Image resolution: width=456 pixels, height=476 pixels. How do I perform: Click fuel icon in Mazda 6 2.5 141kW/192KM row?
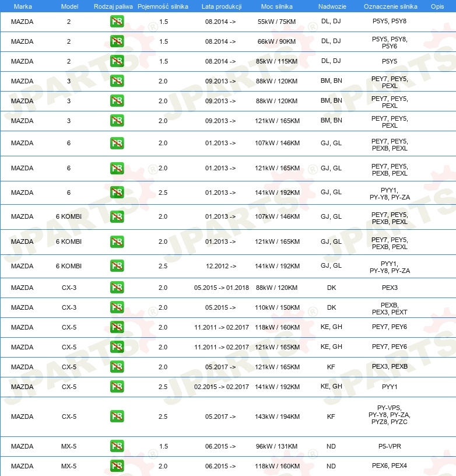(x=117, y=192)
